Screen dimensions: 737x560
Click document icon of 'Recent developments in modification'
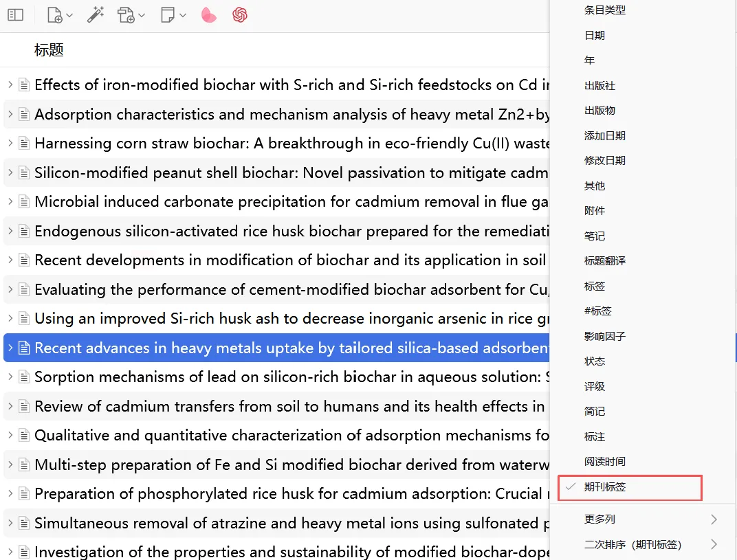[x=24, y=260]
